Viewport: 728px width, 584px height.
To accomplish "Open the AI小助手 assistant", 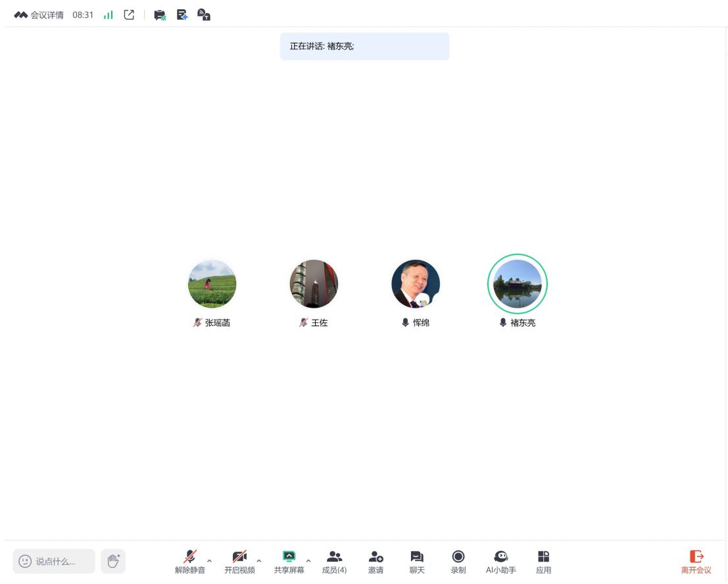I will click(500, 562).
